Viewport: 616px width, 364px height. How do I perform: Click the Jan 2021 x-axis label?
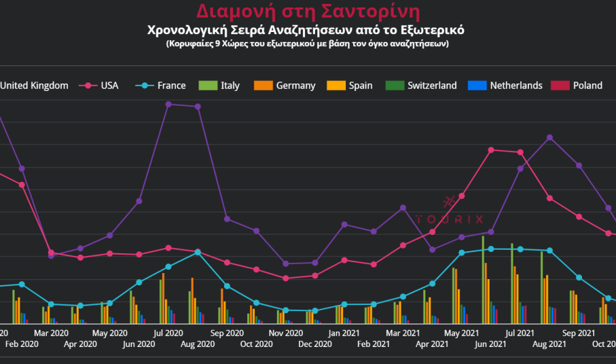(344, 333)
